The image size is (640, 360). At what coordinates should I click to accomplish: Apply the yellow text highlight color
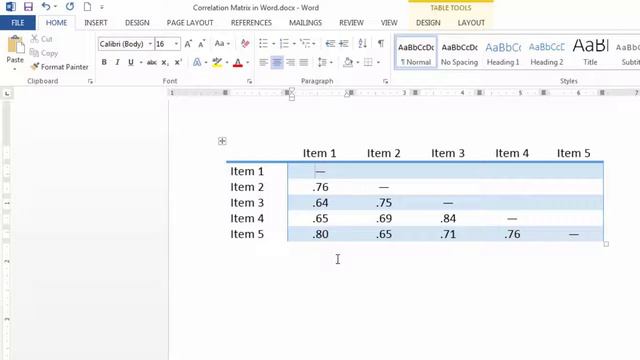click(x=217, y=62)
